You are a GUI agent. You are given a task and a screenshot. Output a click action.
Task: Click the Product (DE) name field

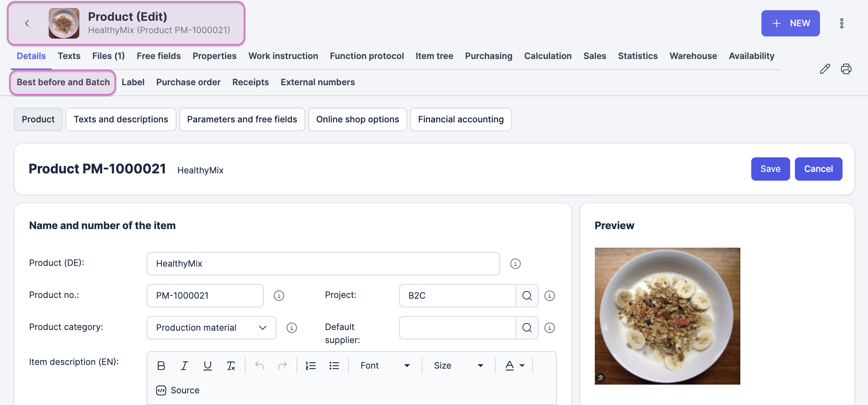pyautogui.click(x=323, y=264)
